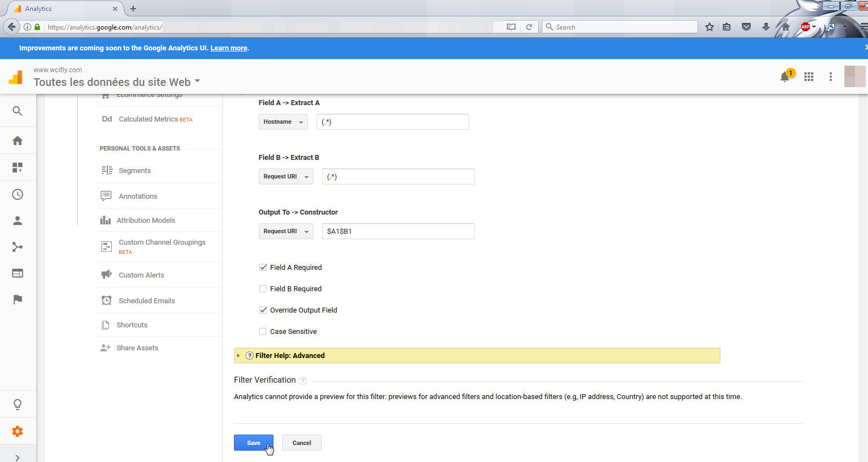Open Admin gear icon in sidebar

pyautogui.click(x=18, y=431)
